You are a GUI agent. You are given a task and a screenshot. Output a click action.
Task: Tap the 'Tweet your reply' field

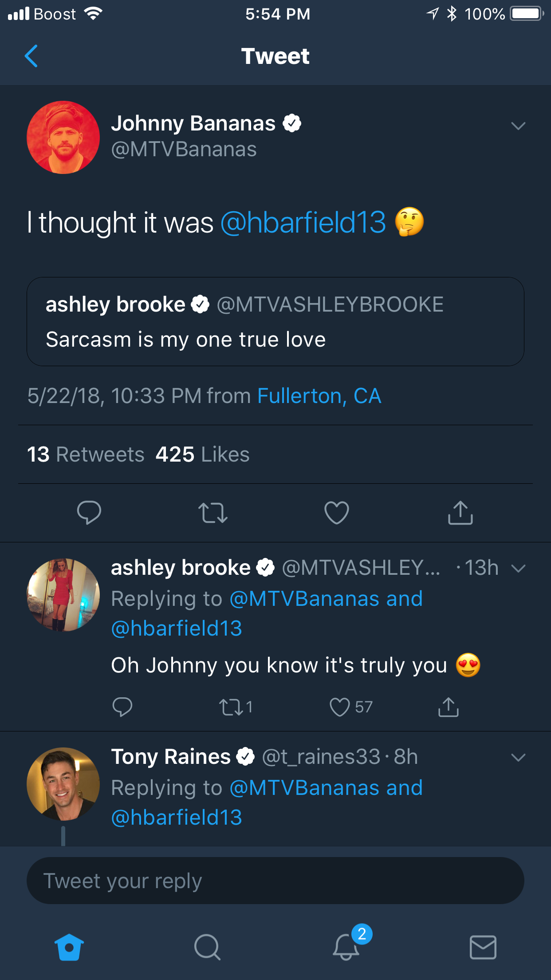click(x=275, y=881)
